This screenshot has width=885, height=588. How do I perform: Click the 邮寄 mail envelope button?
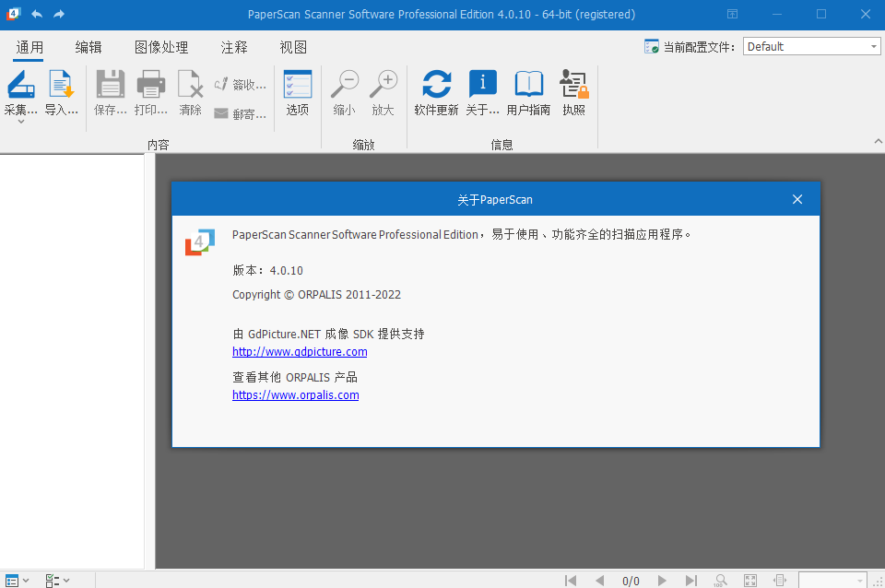coord(240,114)
